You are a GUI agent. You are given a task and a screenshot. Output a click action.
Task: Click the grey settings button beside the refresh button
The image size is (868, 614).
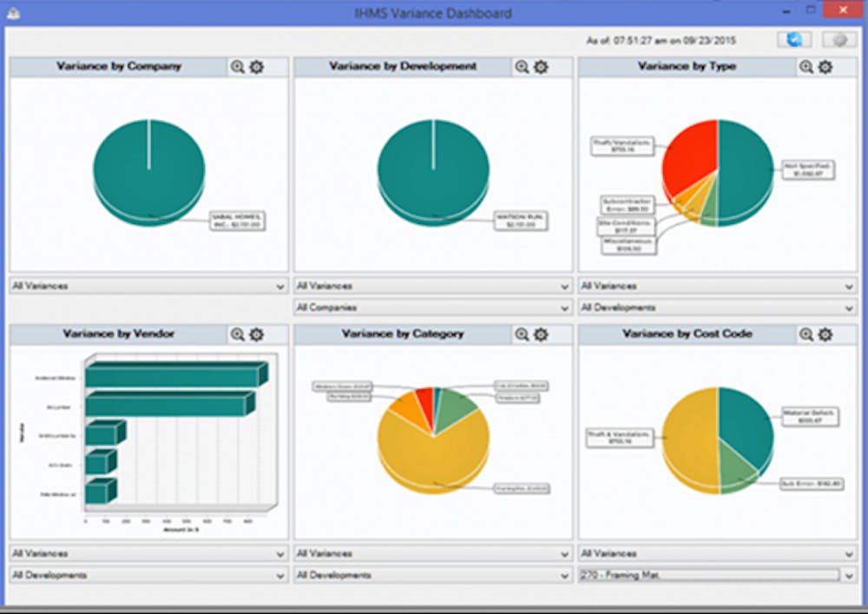(x=839, y=40)
